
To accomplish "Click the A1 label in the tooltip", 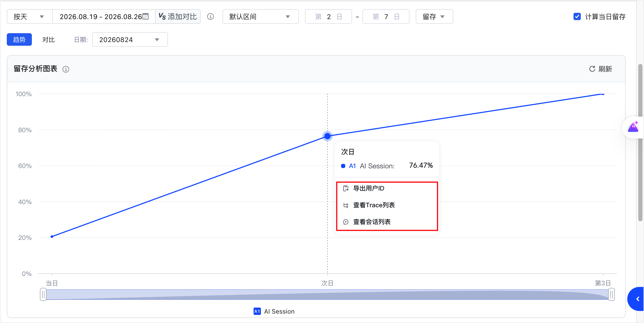I will coord(352,166).
